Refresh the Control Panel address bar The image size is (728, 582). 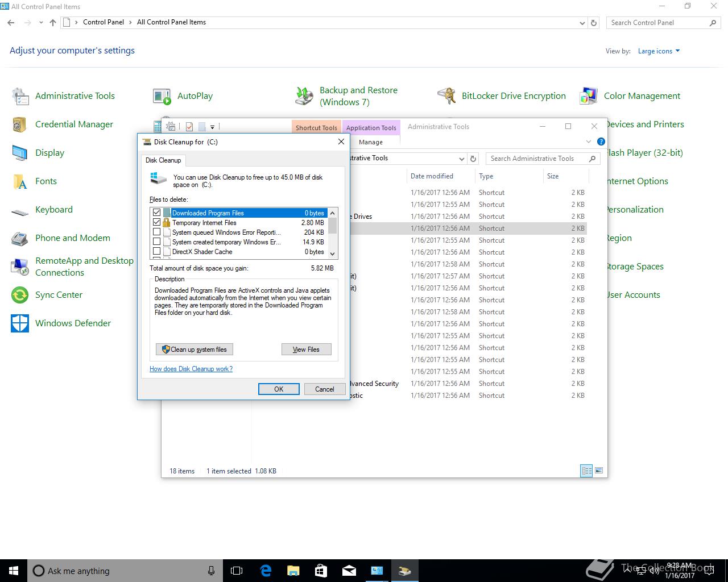click(594, 23)
